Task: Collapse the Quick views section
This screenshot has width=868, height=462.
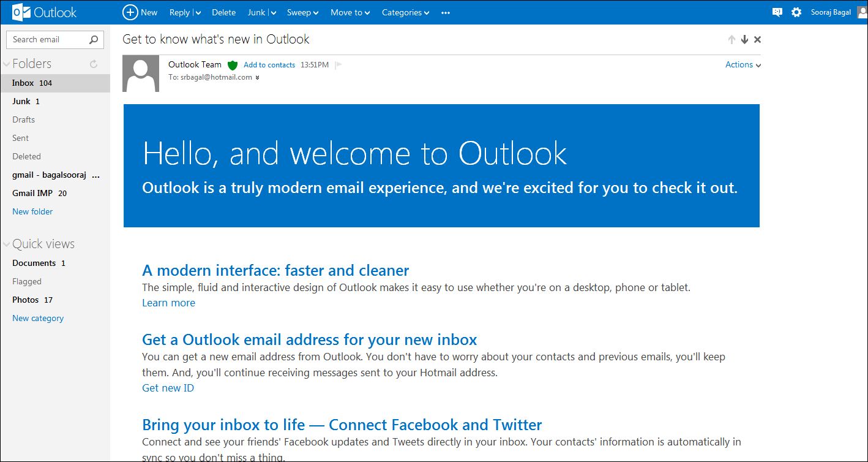Action: pyautogui.click(x=6, y=244)
